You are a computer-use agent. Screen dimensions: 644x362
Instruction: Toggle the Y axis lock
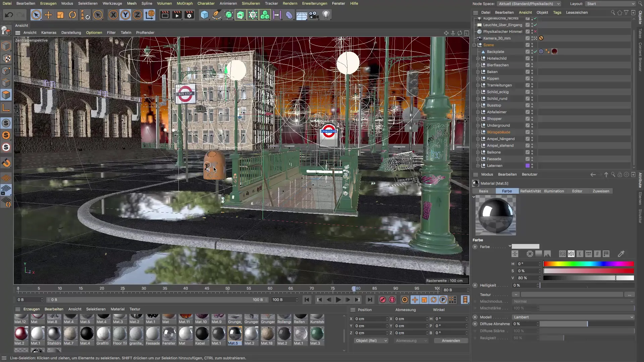click(125, 15)
